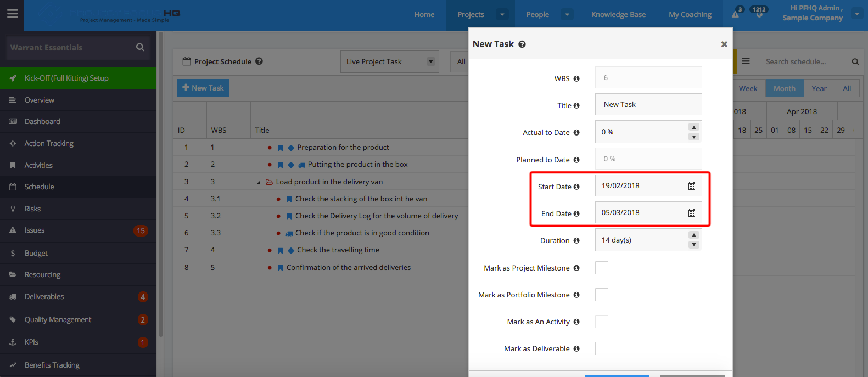Image resolution: width=868 pixels, height=377 pixels.
Task: Increase the Actual to Date percentage
Action: (694, 127)
